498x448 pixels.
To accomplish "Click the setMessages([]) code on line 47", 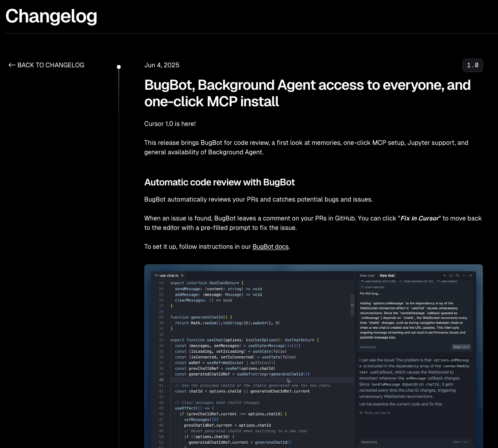I will [201, 420].
